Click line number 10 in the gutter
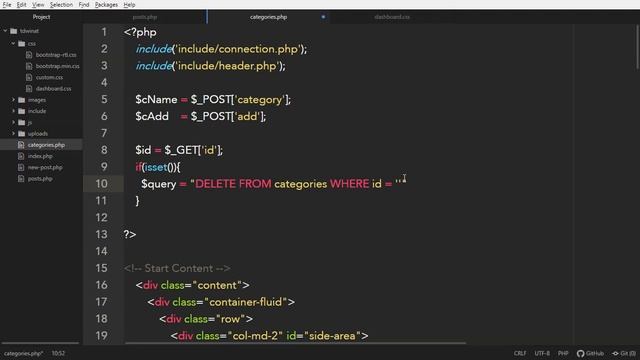Image resolution: width=640 pixels, height=360 pixels. click(102, 184)
